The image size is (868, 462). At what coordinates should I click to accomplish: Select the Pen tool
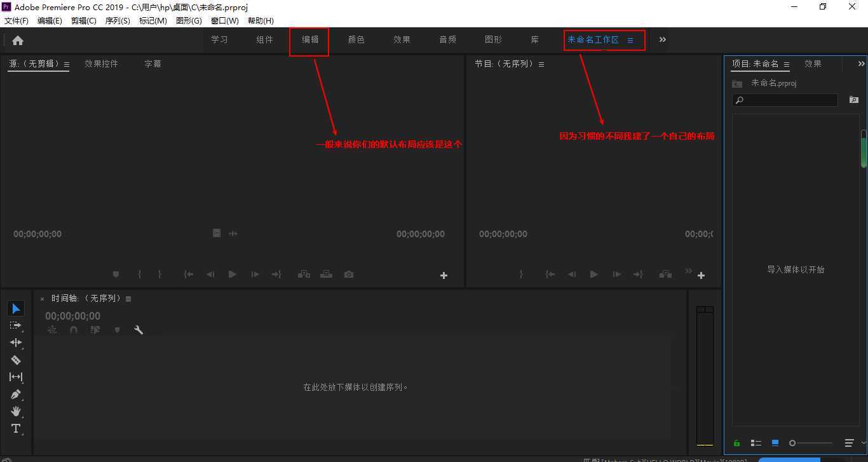(x=16, y=394)
